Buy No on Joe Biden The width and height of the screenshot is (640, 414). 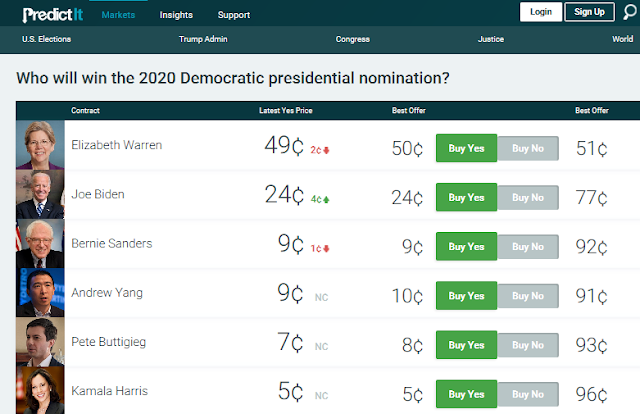point(527,198)
